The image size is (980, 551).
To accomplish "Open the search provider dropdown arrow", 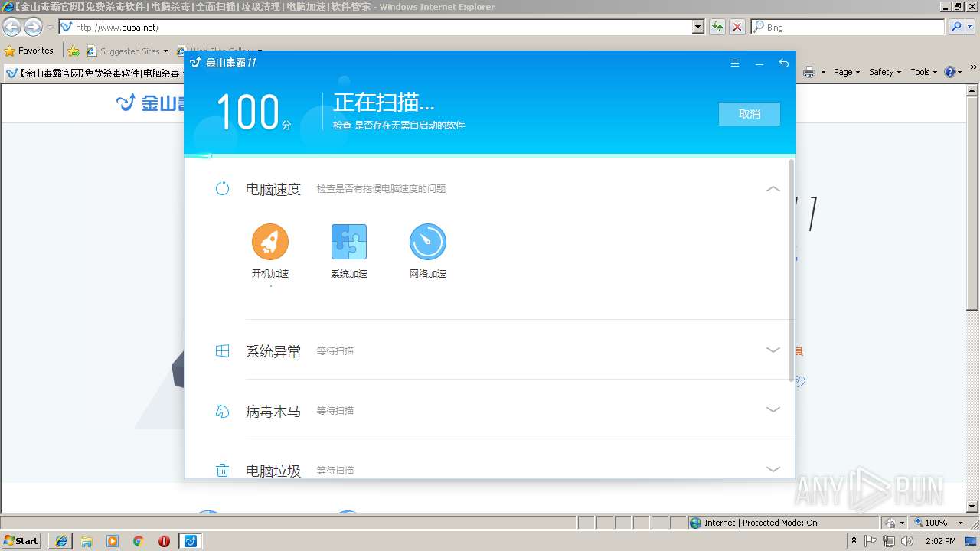I will 970,27.
